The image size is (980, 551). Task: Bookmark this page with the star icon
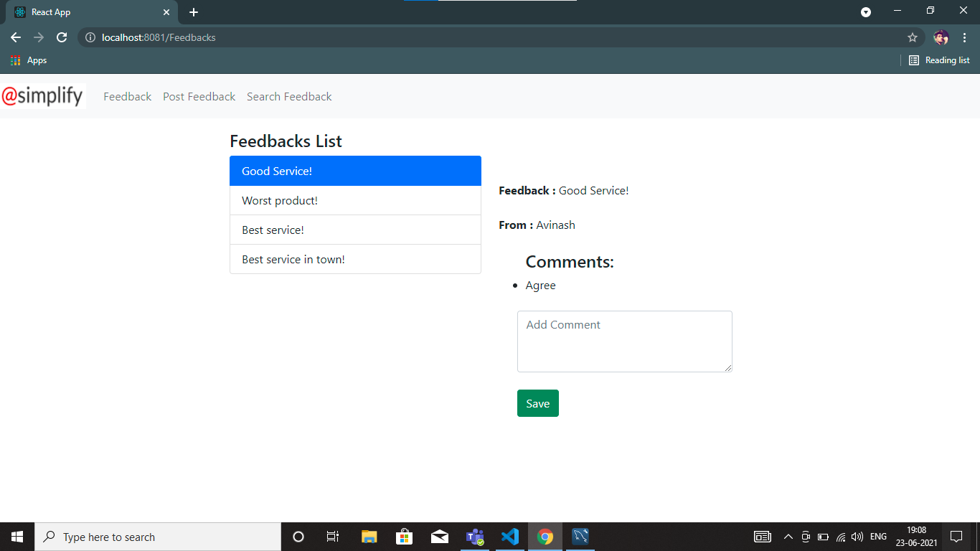(912, 37)
